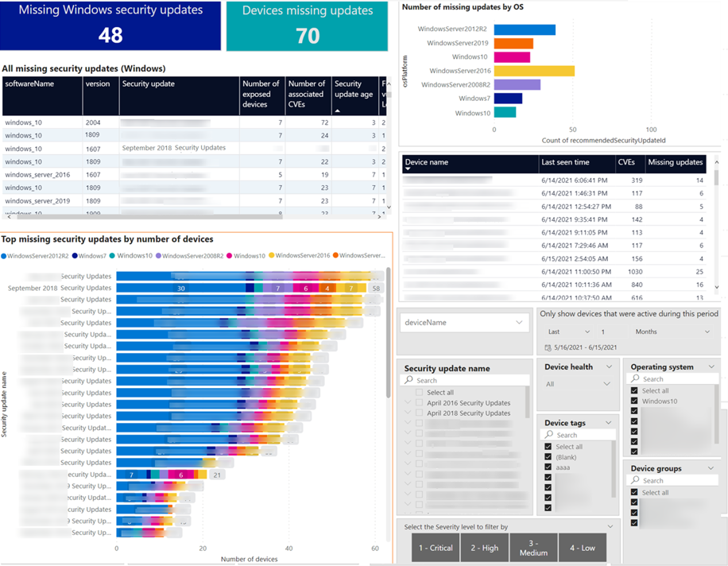Image resolution: width=728 pixels, height=566 pixels.
Task: Filter by 1 - Critical severity
Action: 436,548
